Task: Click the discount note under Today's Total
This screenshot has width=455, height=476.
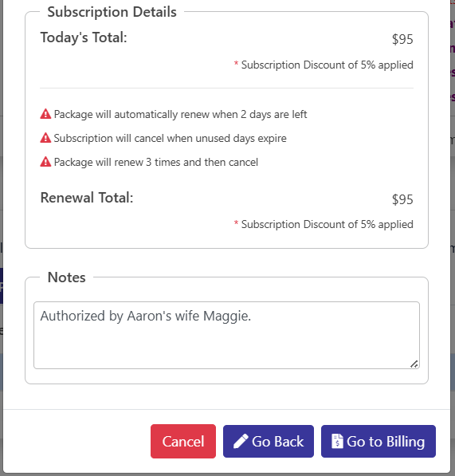Action: tap(324, 65)
